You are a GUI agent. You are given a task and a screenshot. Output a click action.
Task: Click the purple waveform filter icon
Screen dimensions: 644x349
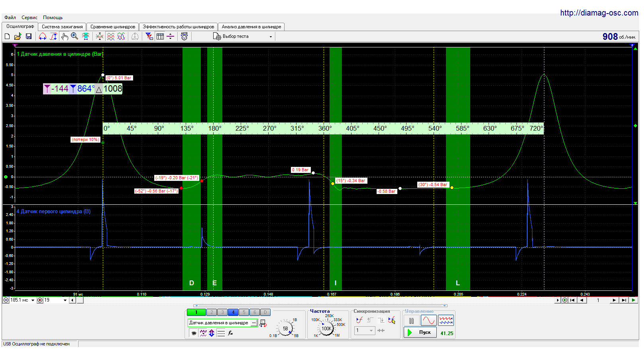click(x=203, y=333)
